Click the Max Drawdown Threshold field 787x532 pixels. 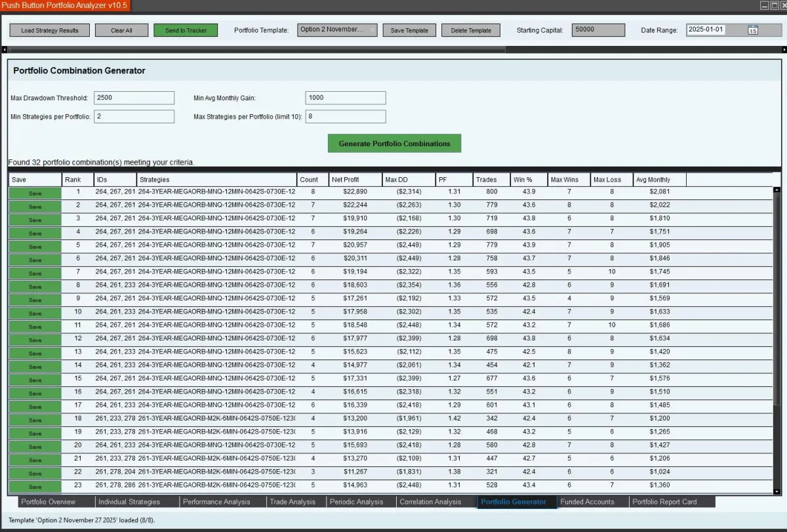pos(134,98)
